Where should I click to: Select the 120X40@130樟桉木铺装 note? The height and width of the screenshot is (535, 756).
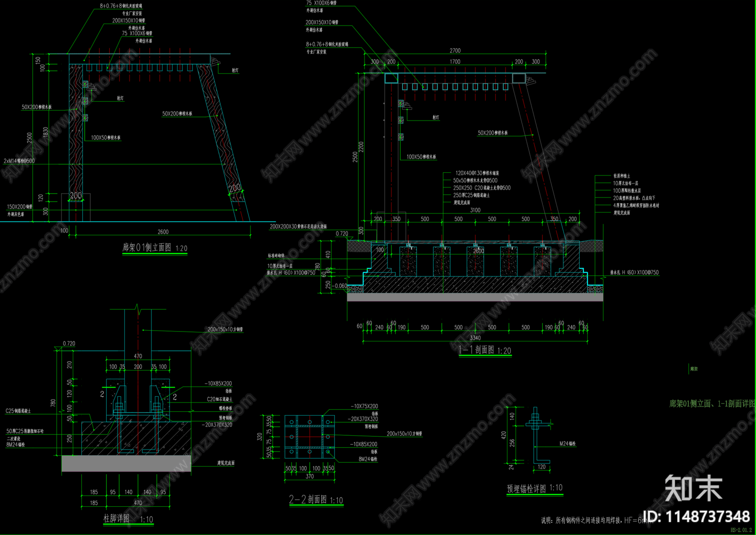point(477,173)
